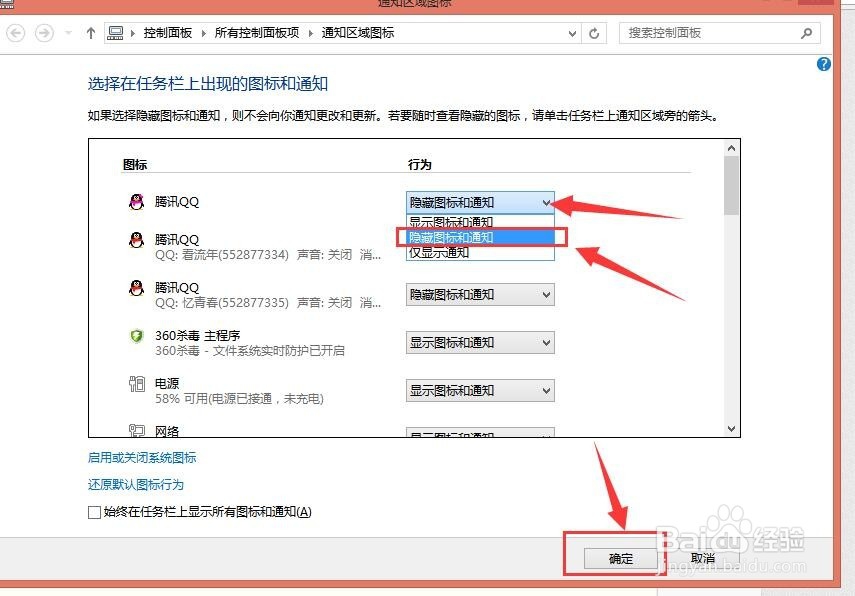Select QQ: 忆青春(552877335) text

pyautogui.click(x=221, y=303)
